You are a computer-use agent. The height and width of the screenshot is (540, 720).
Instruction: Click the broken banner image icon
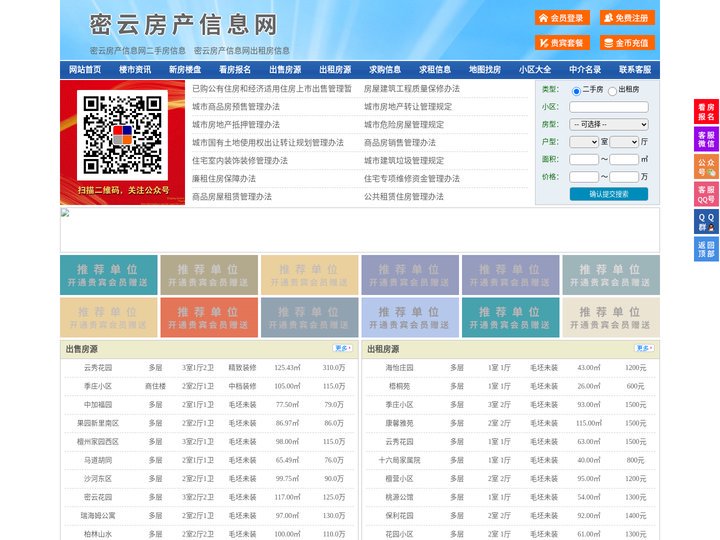[x=65, y=213]
